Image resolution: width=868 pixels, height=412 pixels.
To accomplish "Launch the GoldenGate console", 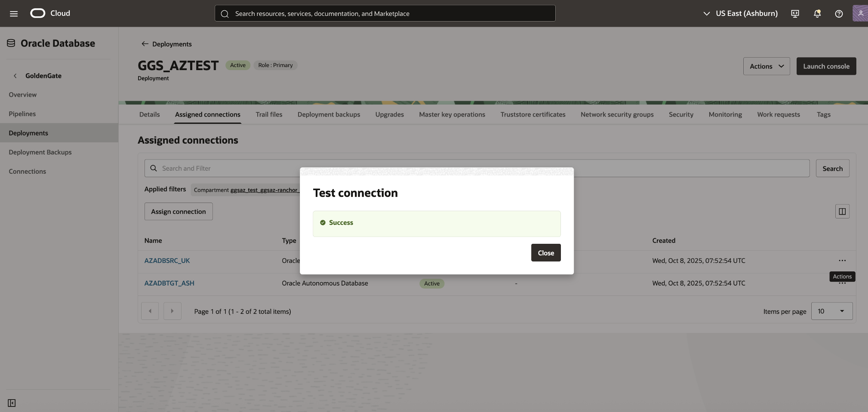I will (x=826, y=66).
